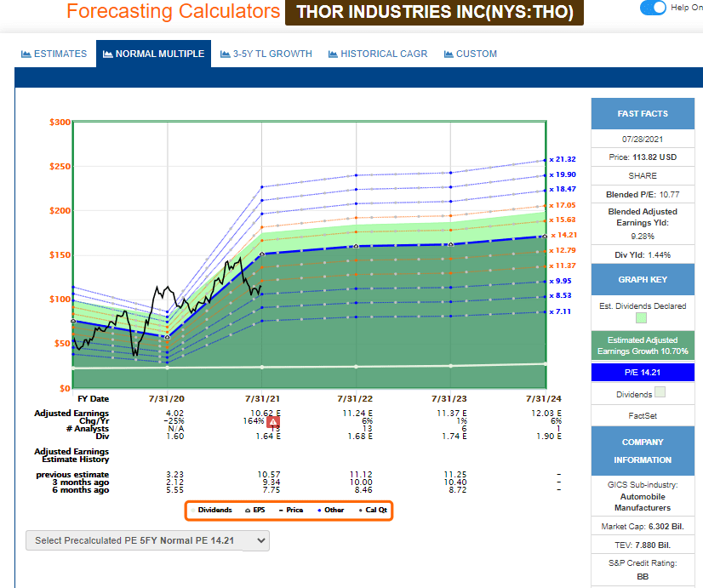Select the Other dot marker in the legend
The image size is (703, 588).
click(x=319, y=511)
